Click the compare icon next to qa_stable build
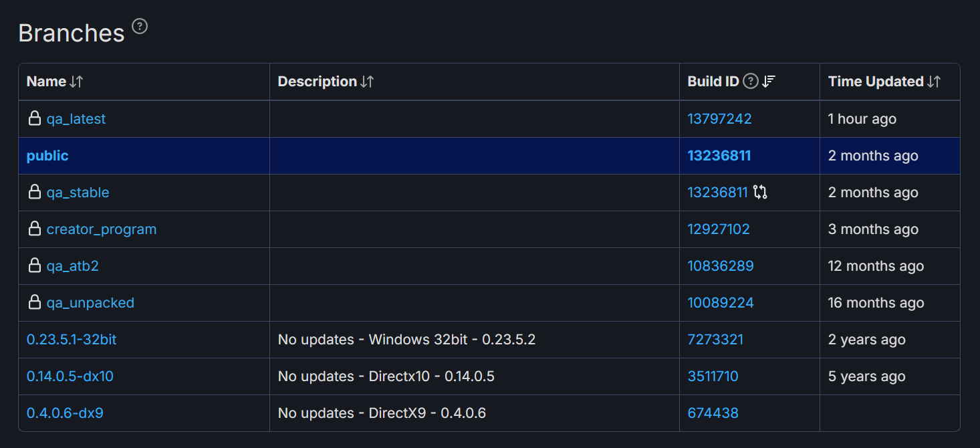The width and height of the screenshot is (980, 448). pos(760,193)
